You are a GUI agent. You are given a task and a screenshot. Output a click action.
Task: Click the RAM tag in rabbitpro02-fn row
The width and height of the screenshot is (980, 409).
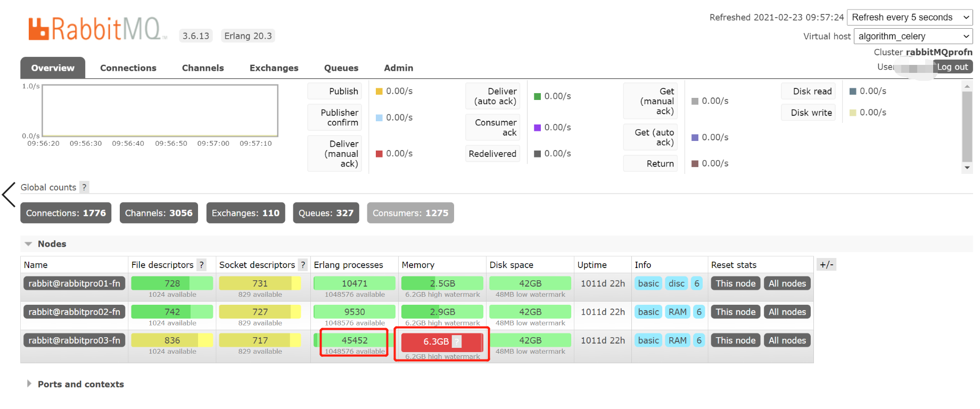coord(678,312)
